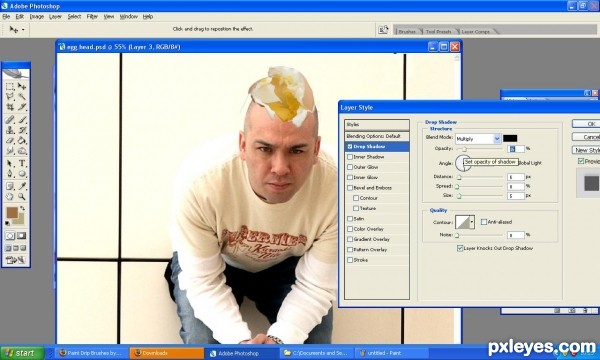Open the Edit menu
Viewport: 600px width, 360px height.
click(x=20, y=16)
